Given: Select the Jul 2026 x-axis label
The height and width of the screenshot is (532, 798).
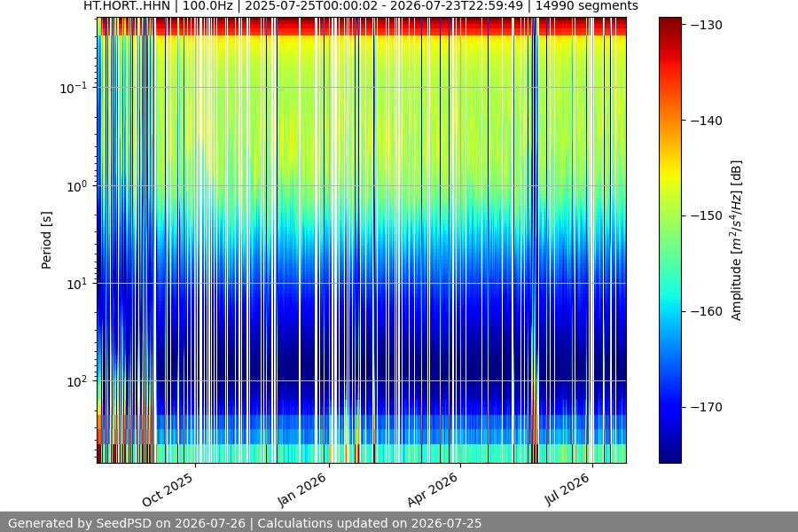Looking at the screenshot, I should [567, 489].
